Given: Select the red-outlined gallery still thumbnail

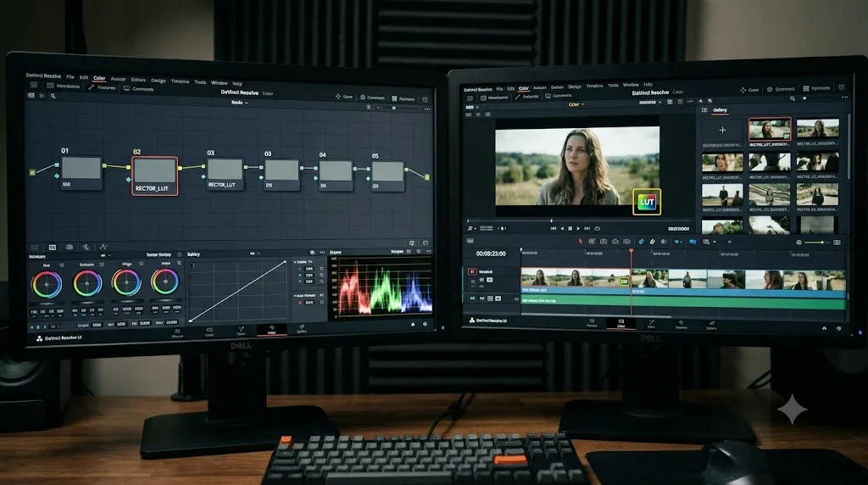Looking at the screenshot, I should (x=770, y=129).
